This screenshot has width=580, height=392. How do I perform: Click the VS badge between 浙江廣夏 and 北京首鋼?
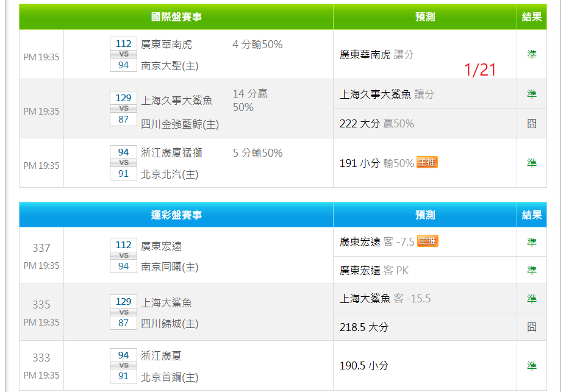coord(124,365)
